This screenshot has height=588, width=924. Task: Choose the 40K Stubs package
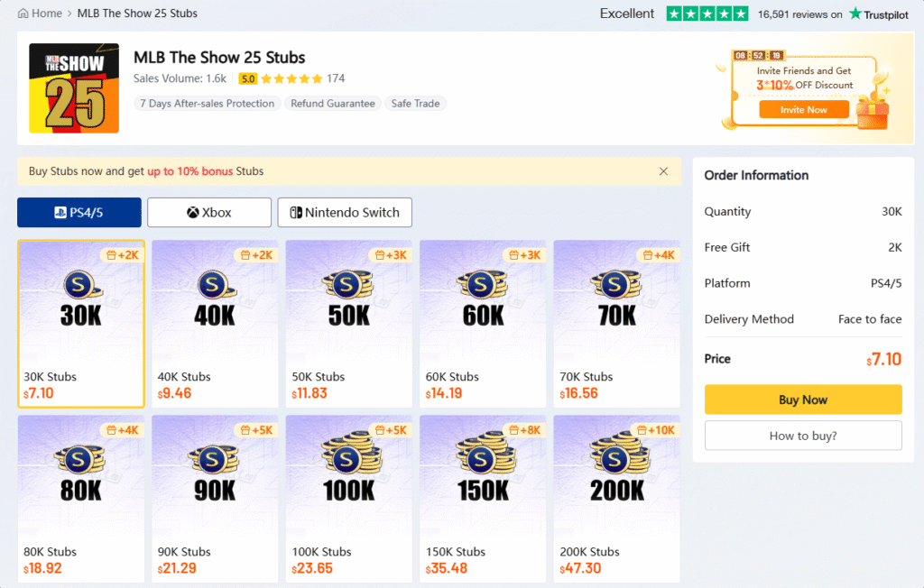pos(215,324)
